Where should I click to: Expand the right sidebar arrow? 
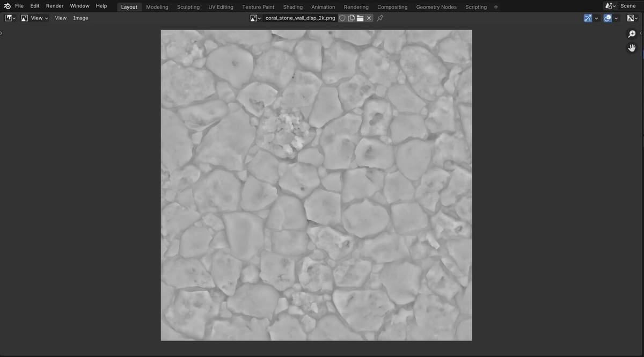tap(641, 33)
